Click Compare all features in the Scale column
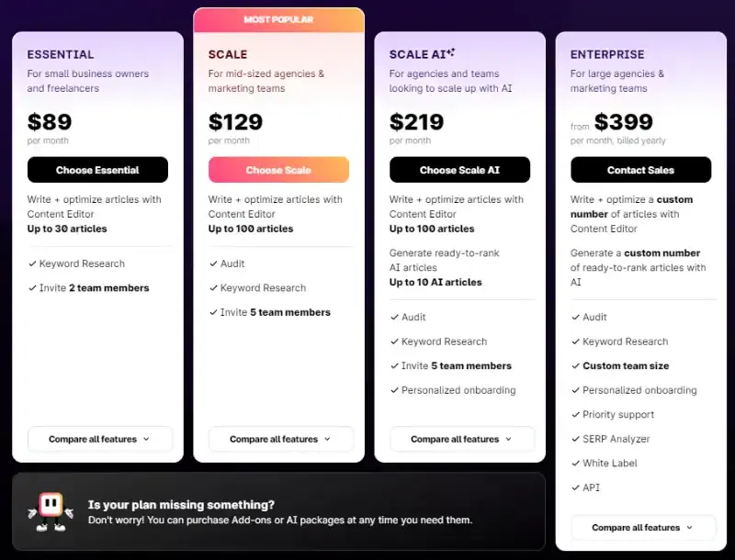The width and height of the screenshot is (735, 560). coord(280,439)
